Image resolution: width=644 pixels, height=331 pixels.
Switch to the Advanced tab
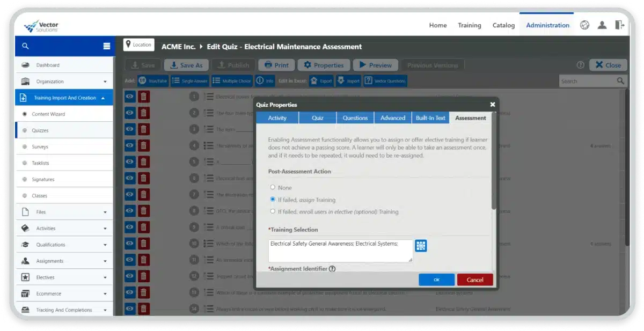coord(392,118)
